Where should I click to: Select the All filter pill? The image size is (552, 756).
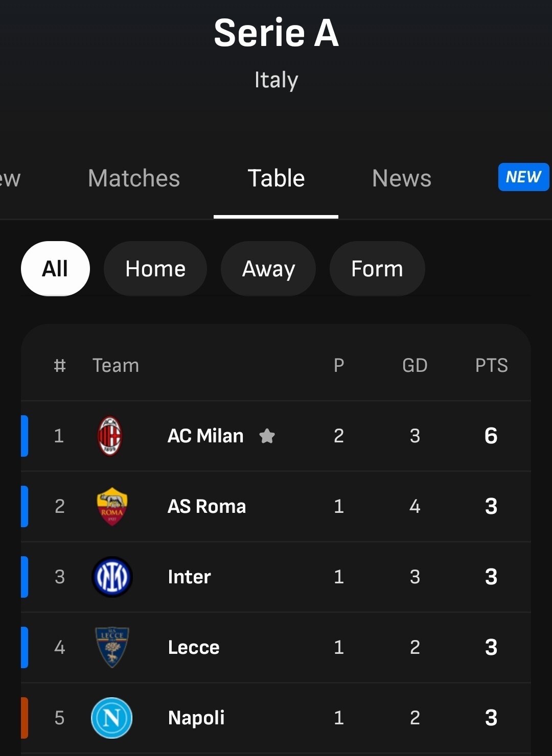point(55,269)
